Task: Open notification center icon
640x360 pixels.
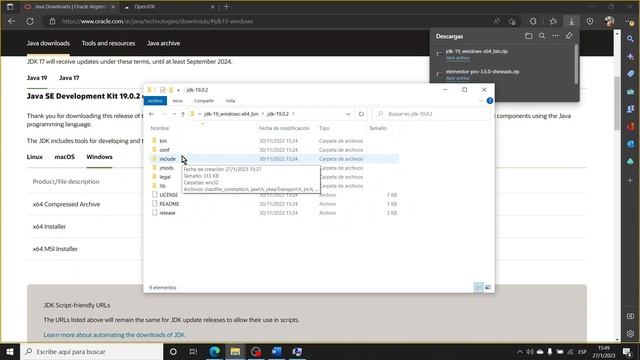Action: 627,351
